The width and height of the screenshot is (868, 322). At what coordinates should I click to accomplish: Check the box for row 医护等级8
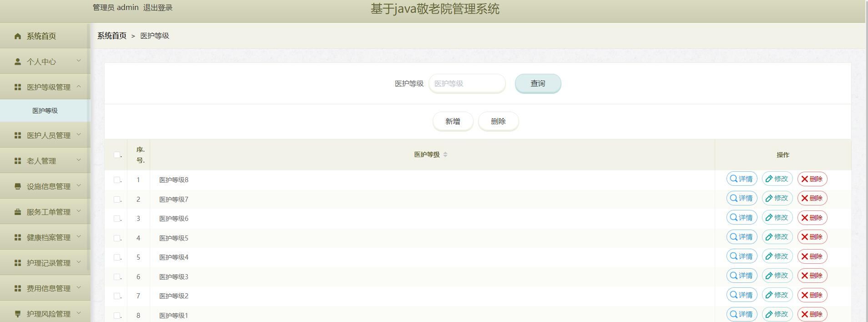pyautogui.click(x=117, y=179)
